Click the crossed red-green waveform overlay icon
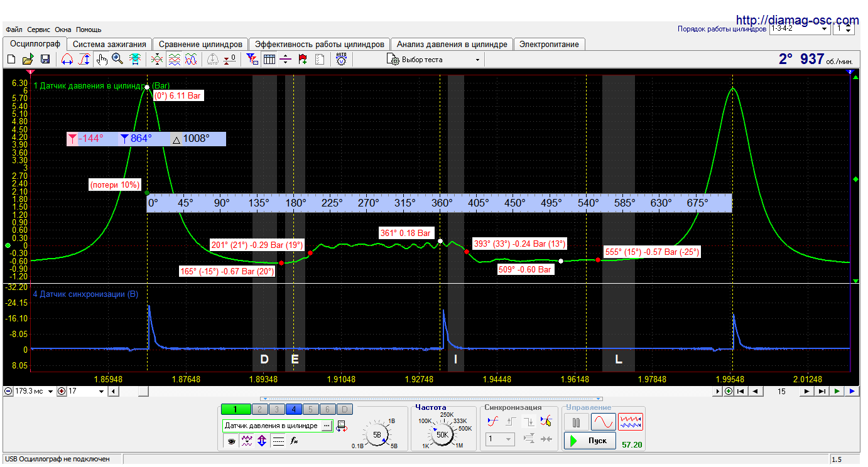The width and height of the screenshot is (868, 467). 157,59
